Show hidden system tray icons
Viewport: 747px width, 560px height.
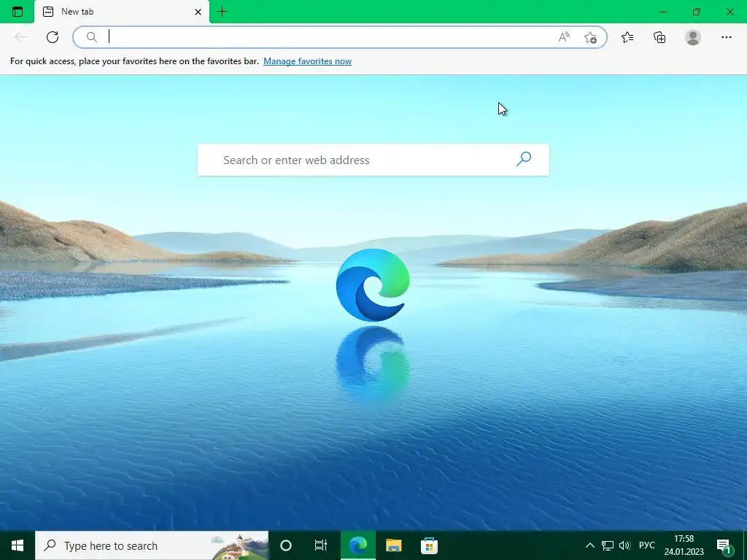[589, 545]
